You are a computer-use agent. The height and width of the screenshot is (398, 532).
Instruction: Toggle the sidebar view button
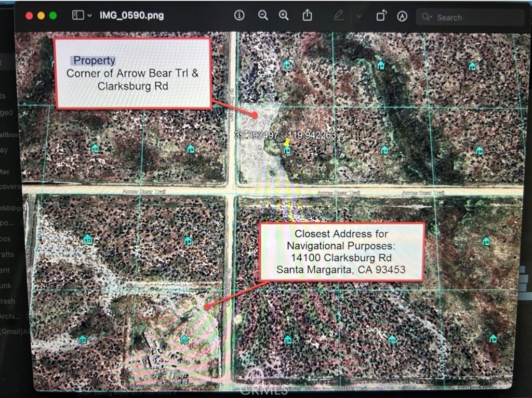pos(77,16)
